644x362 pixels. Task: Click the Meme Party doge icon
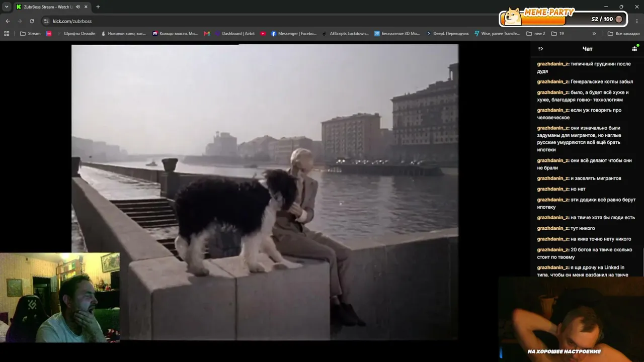(513, 16)
